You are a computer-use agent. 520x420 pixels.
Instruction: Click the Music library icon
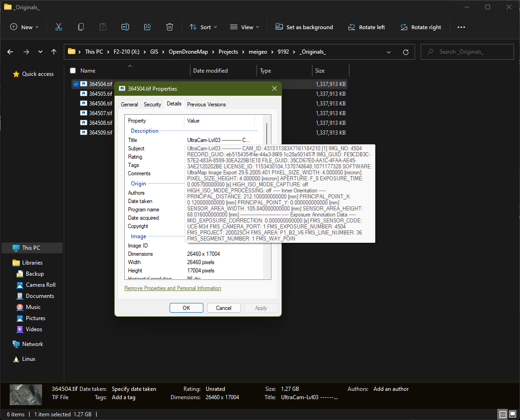click(20, 307)
